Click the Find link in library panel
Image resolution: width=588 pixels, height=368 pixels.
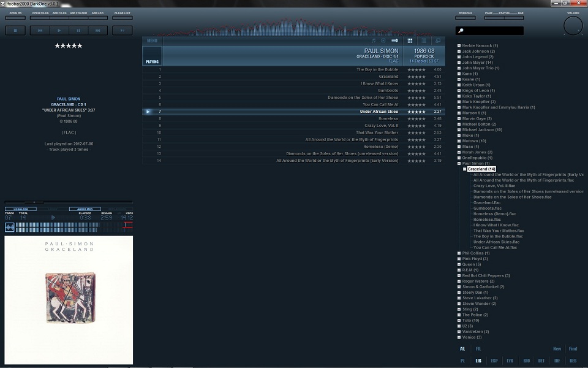point(573,349)
